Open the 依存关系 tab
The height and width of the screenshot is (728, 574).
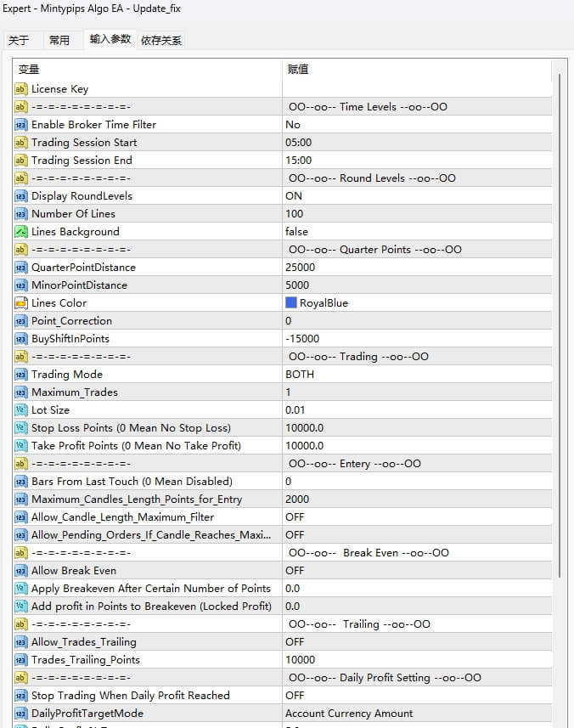point(161,41)
